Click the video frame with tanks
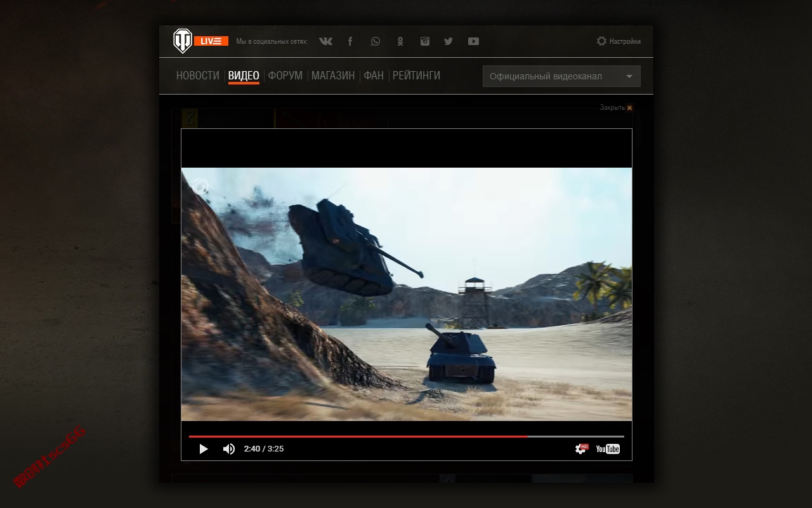This screenshot has width=812, height=508. (x=407, y=294)
